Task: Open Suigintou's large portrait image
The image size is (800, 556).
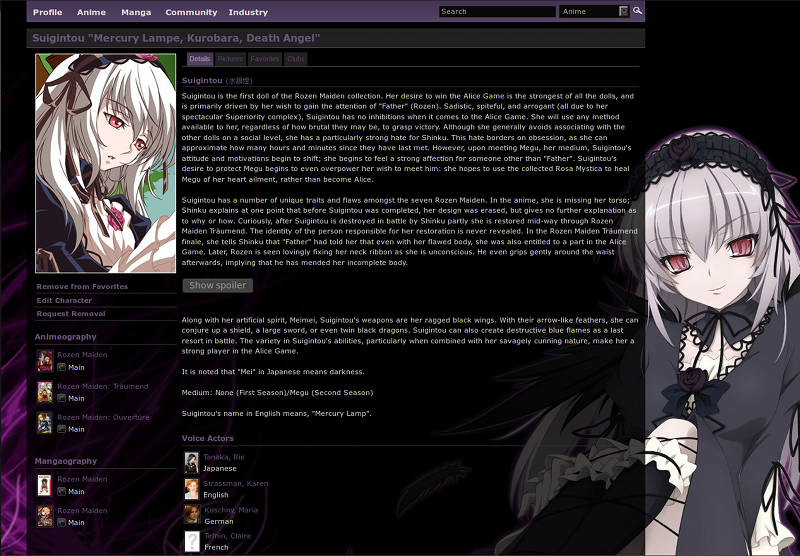Action: coord(106,163)
